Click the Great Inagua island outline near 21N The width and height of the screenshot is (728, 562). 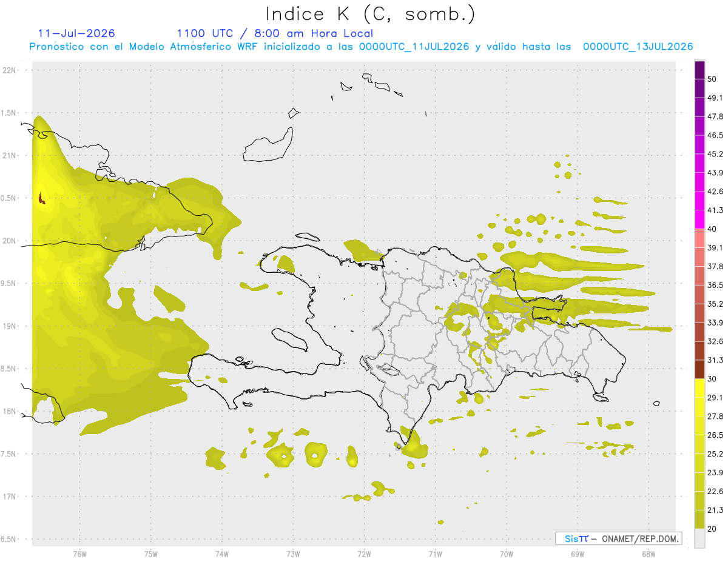tap(268, 144)
